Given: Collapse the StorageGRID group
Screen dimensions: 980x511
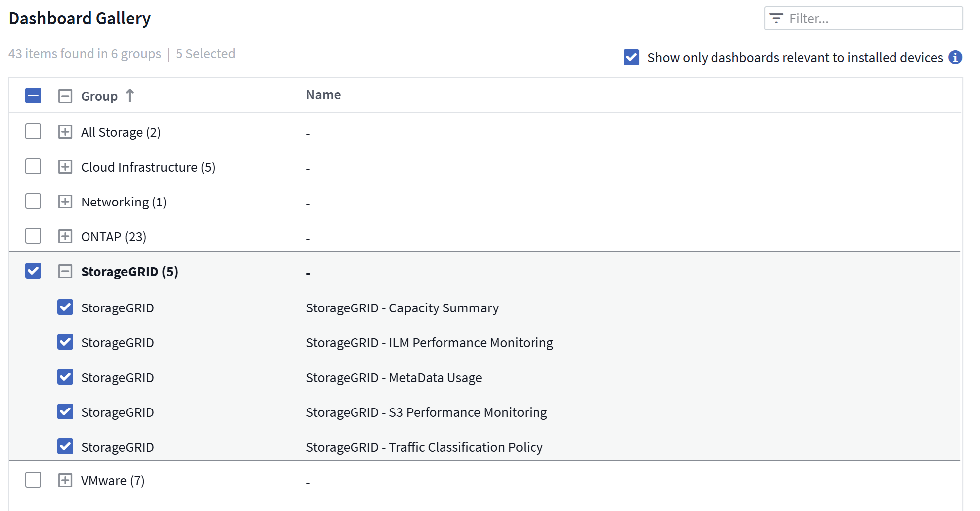Looking at the screenshot, I should 65,271.
